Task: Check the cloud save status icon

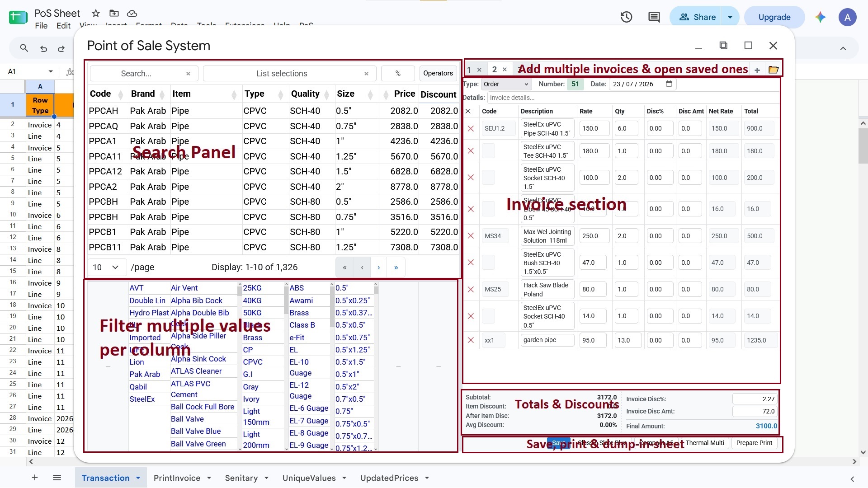Action: click(132, 13)
